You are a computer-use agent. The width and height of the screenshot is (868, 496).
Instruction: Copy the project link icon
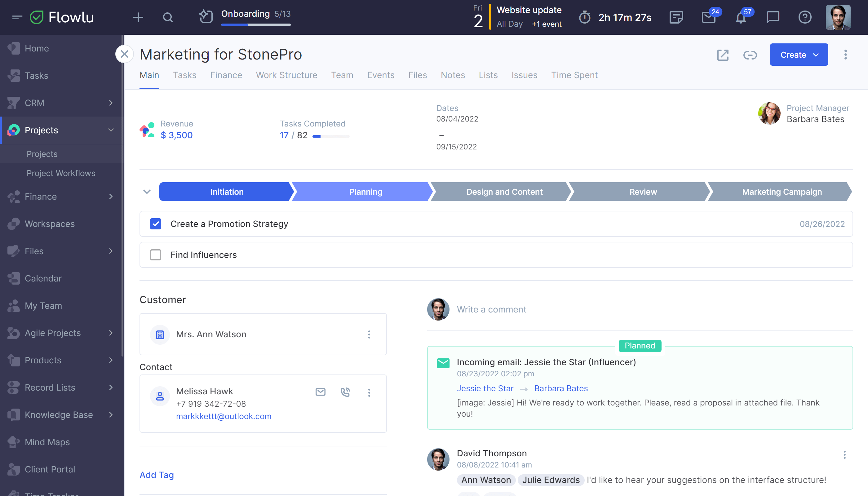[750, 55]
